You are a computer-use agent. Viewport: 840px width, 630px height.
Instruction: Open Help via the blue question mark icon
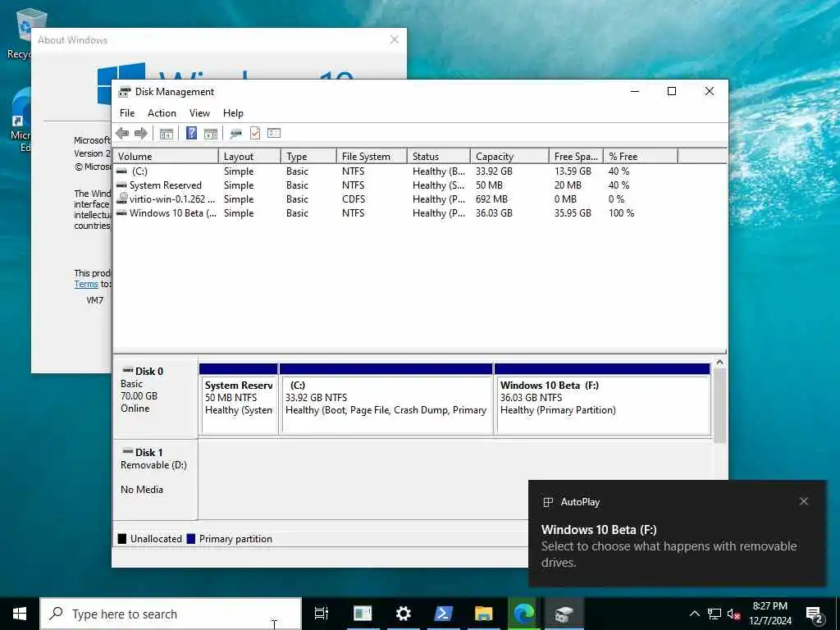pyautogui.click(x=191, y=134)
